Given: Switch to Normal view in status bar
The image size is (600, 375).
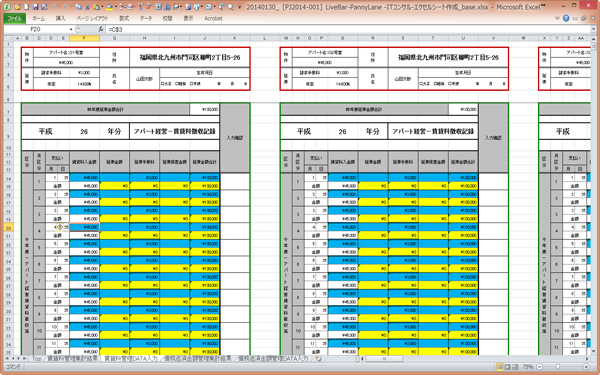Looking at the screenshot, I should [x=500, y=367].
